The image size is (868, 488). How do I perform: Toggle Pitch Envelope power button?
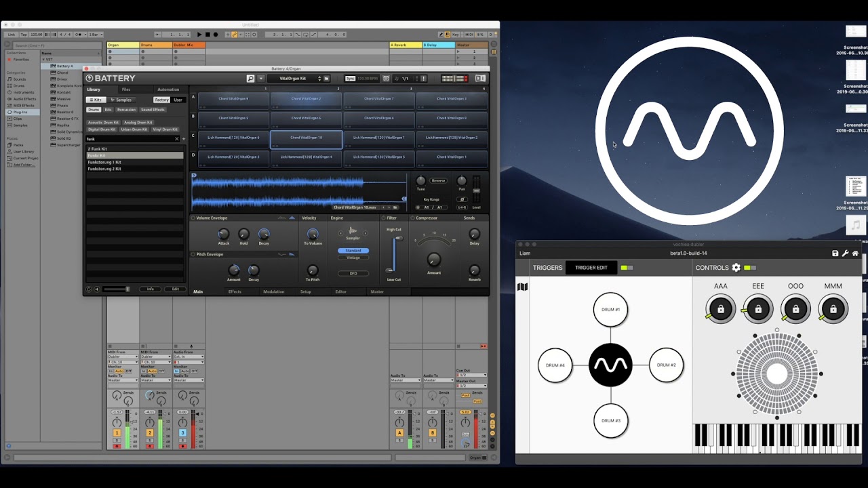193,254
